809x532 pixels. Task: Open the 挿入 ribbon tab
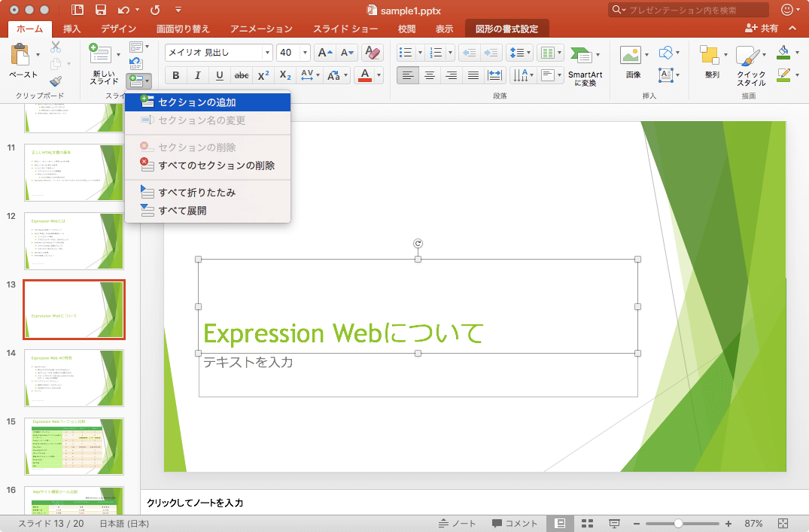(x=71, y=29)
